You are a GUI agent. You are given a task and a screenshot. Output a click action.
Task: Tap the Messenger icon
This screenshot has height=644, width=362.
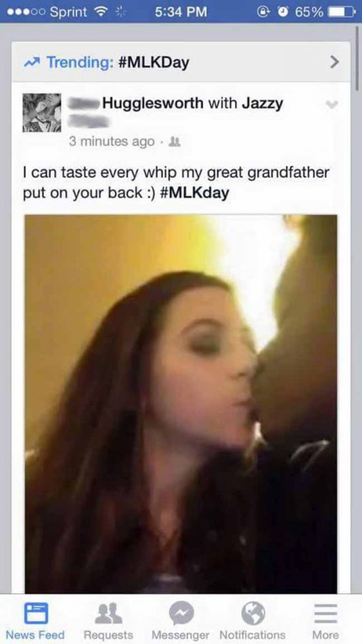tap(181, 614)
